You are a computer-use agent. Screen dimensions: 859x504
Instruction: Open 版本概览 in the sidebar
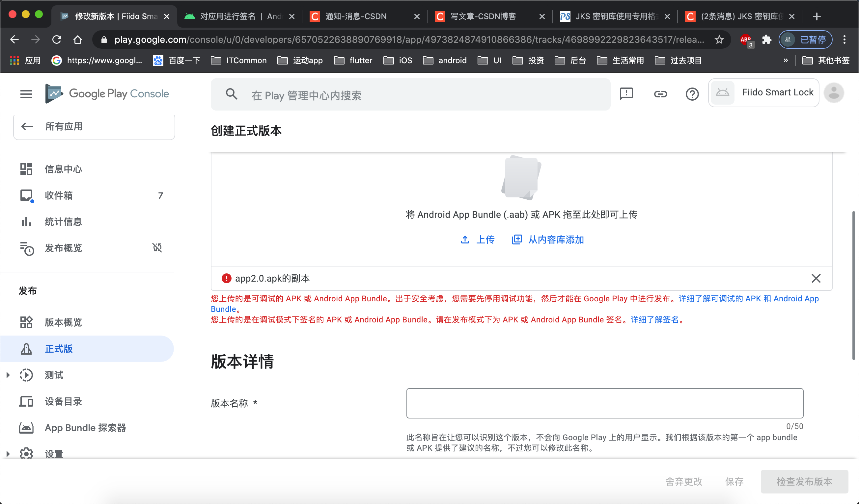pyautogui.click(x=63, y=322)
